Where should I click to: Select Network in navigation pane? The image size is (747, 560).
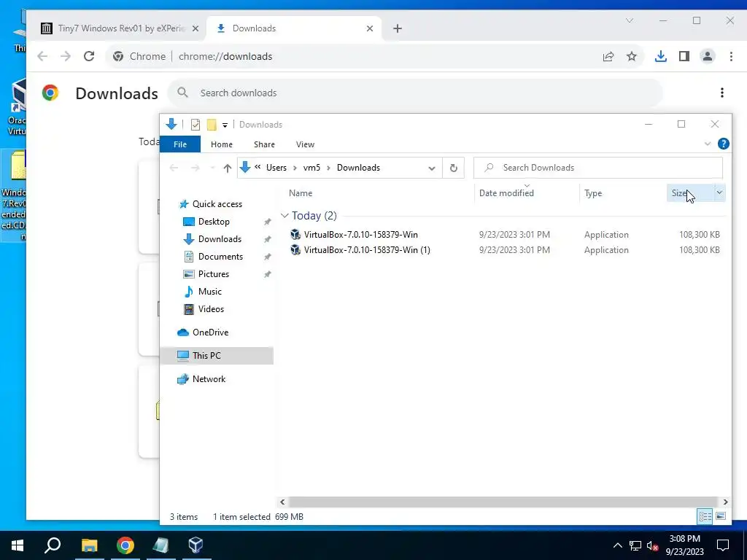click(x=209, y=379)
